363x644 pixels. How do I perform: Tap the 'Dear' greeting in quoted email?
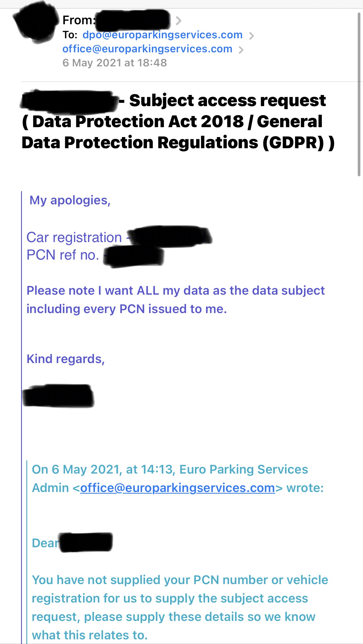point(45,543)
